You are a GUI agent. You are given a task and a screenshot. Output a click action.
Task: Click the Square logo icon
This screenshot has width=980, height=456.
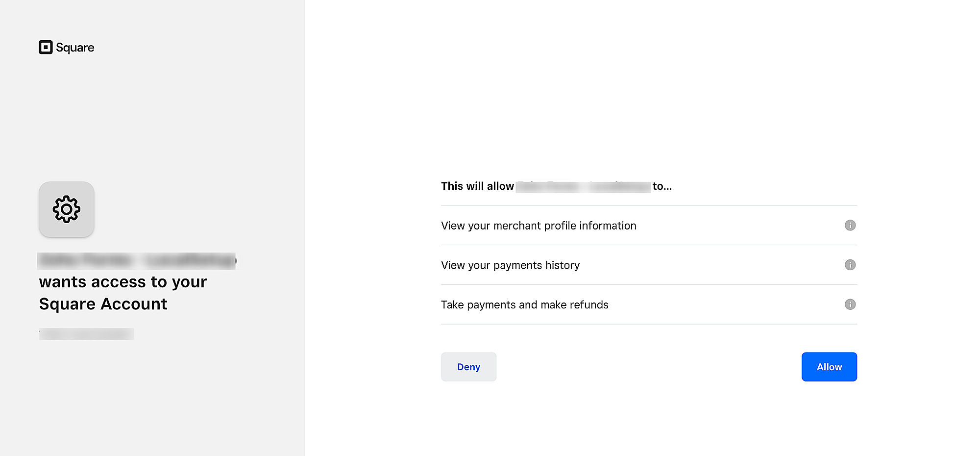click(x=46, y=47)
